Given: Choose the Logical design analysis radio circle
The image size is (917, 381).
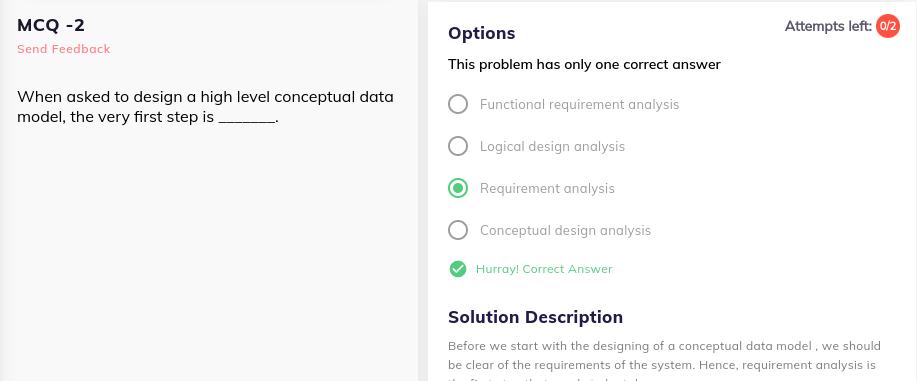Looking at the screenshot, I should click(458, 146).
